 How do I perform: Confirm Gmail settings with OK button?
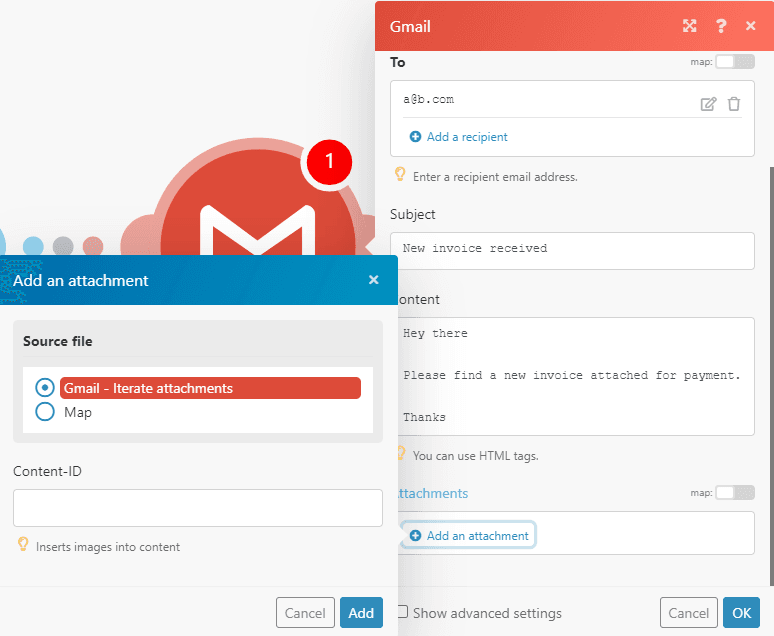click(741, 613)
